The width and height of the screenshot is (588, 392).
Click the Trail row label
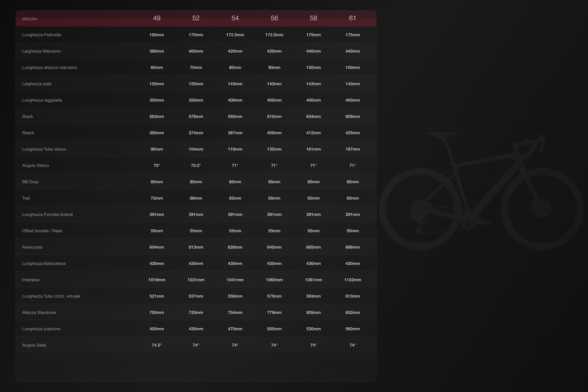[x=26, y=198]
